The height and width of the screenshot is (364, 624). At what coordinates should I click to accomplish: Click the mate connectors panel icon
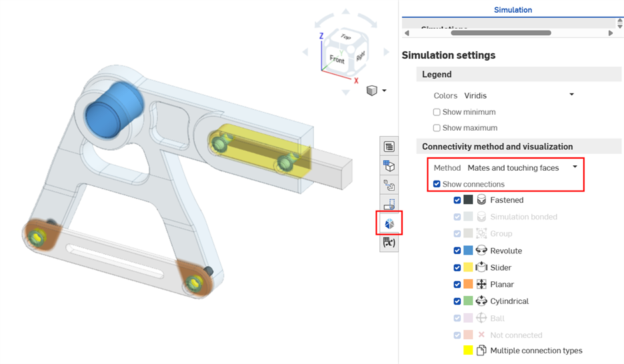(389, 185)
